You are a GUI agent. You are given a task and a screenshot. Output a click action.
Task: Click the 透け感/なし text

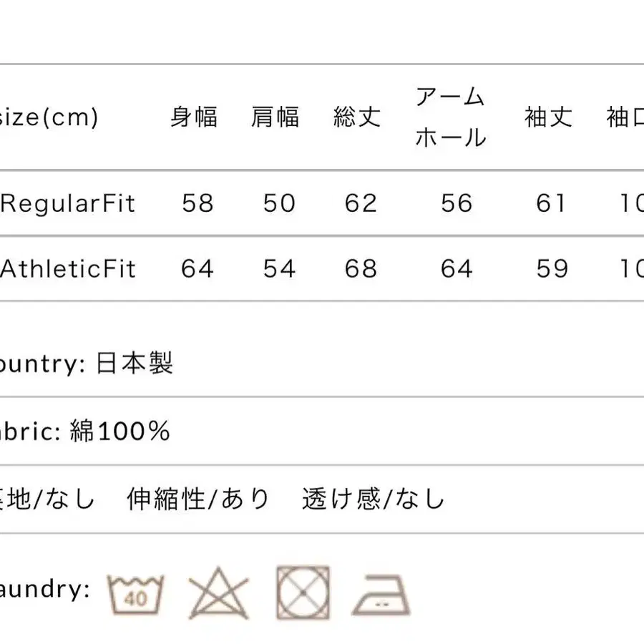click(374, 499)
